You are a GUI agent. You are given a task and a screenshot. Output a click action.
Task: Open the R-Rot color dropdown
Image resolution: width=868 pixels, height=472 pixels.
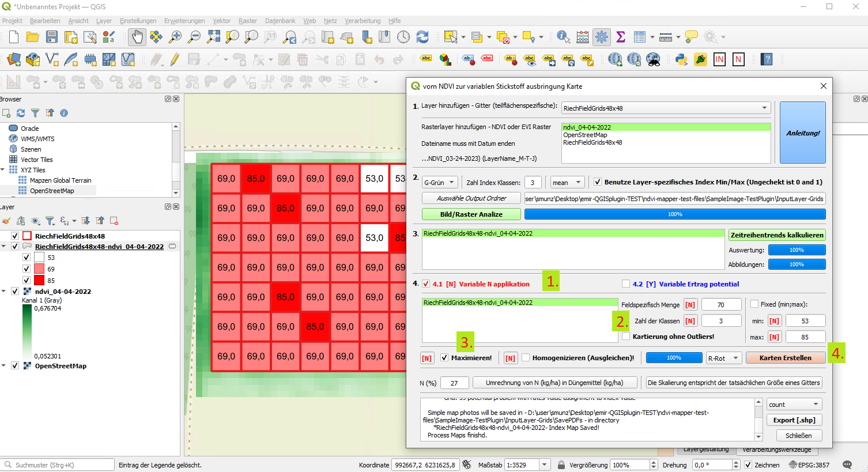(724, 358)
